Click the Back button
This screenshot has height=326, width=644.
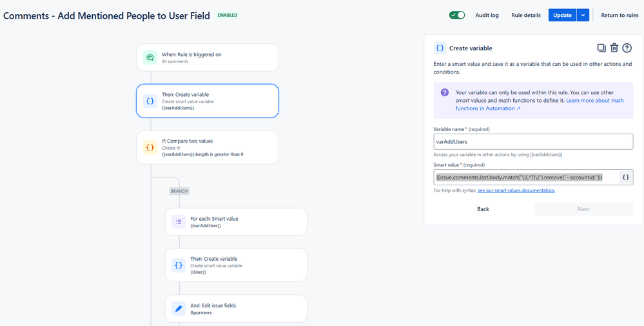[x=483, y=209]
